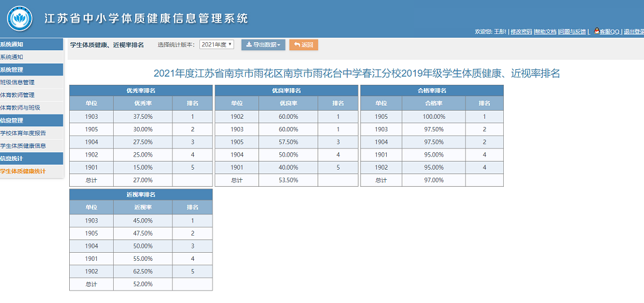Click 40.00% cell in 优良率 table
This screenshot has height=303, width=644.
(288, 167)
